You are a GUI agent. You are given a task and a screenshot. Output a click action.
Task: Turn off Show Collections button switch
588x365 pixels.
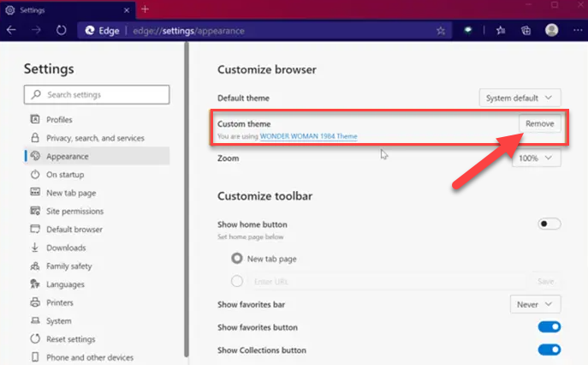549,349
